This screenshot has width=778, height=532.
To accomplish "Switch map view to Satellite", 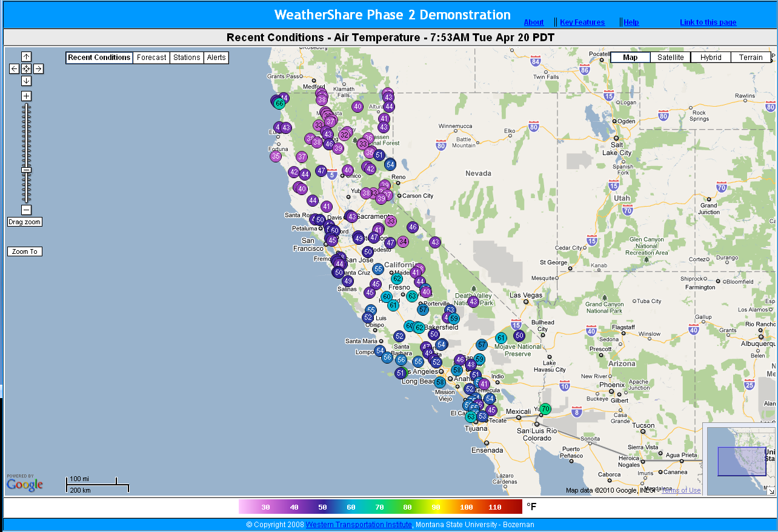I will coord(670,58).
